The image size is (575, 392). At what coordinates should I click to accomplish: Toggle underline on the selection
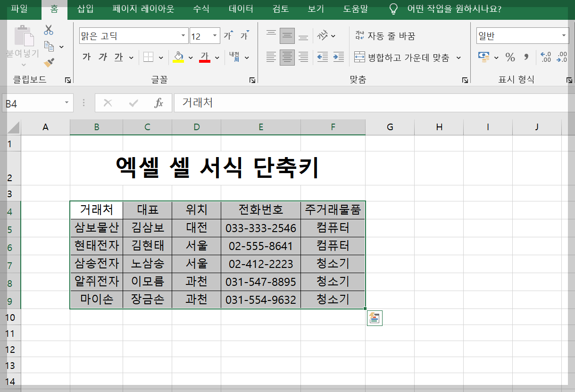(x=118, y=58)
